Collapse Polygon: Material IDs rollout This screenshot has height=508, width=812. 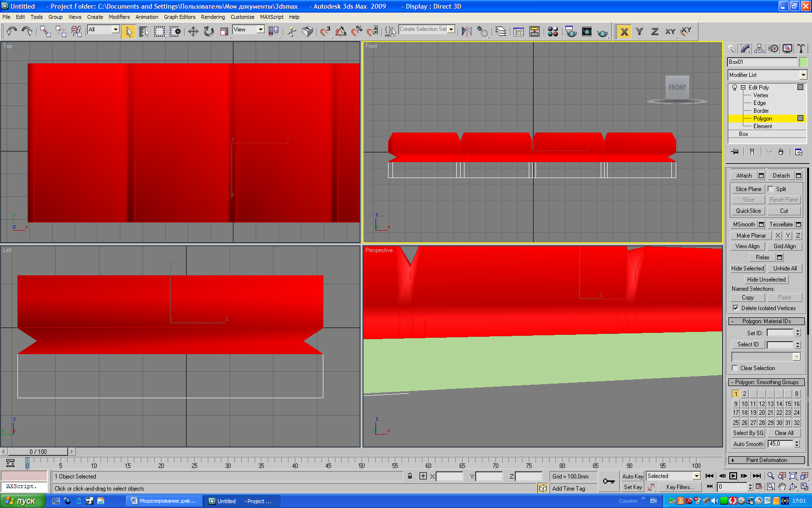point(767,321)
